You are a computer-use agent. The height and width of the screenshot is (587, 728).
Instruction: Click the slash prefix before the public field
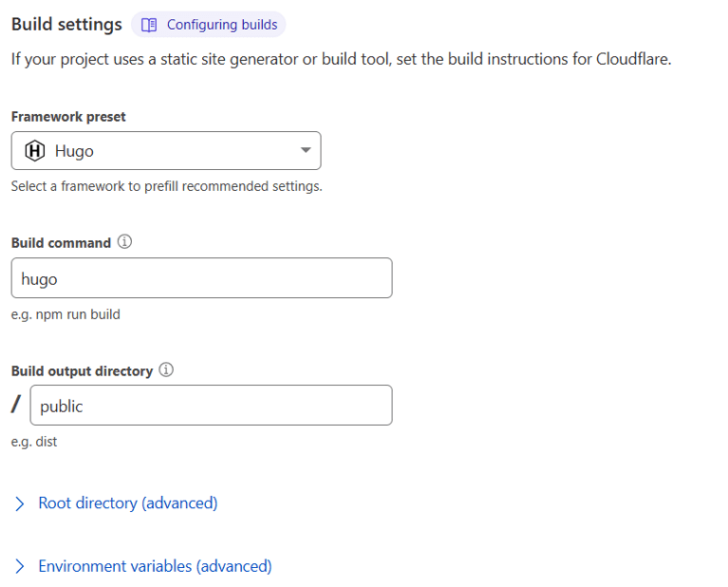pos(16,406)
